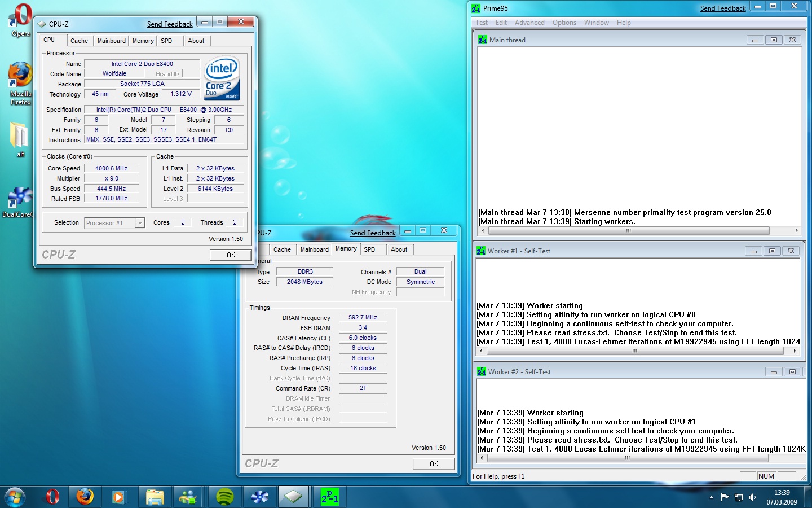Open the Opera desktop shortcut

pyautogui.click(x=21, y=17)
